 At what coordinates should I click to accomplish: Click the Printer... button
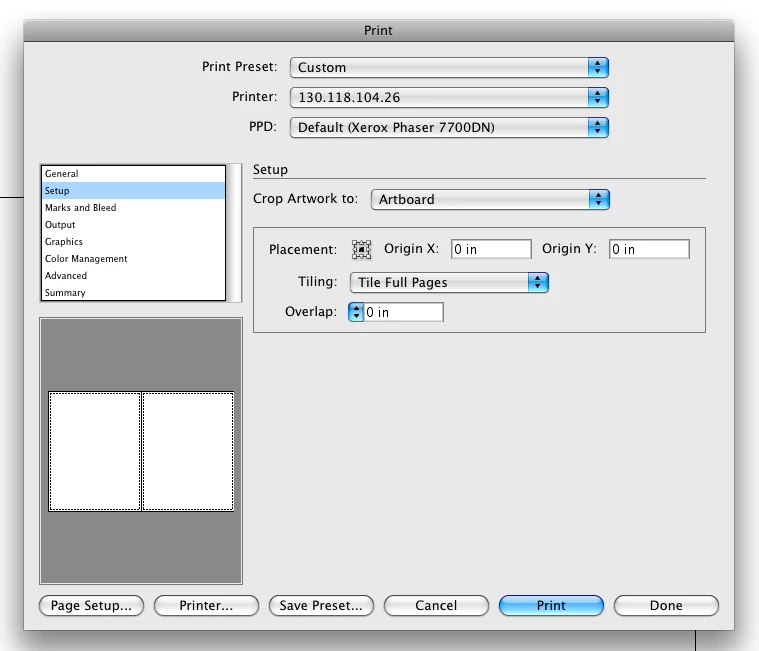click(x=206, y=606)
